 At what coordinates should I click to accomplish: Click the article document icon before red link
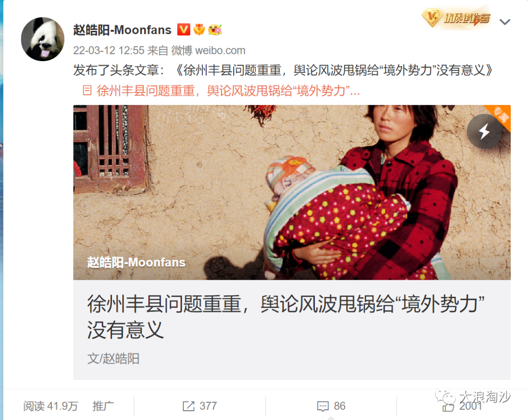pyautogui.click(x=87, y=90)
